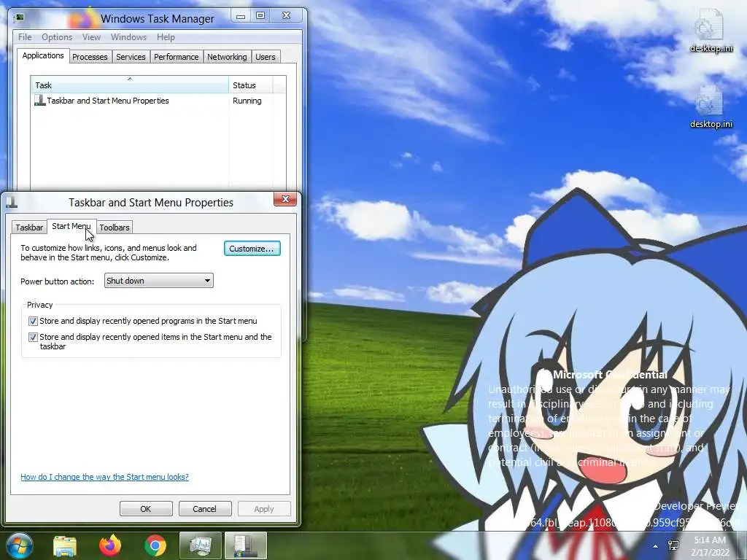The image size is (747, 560).
Task: Select Taskbar Properties taskbar button
Action: click(245, 545)
